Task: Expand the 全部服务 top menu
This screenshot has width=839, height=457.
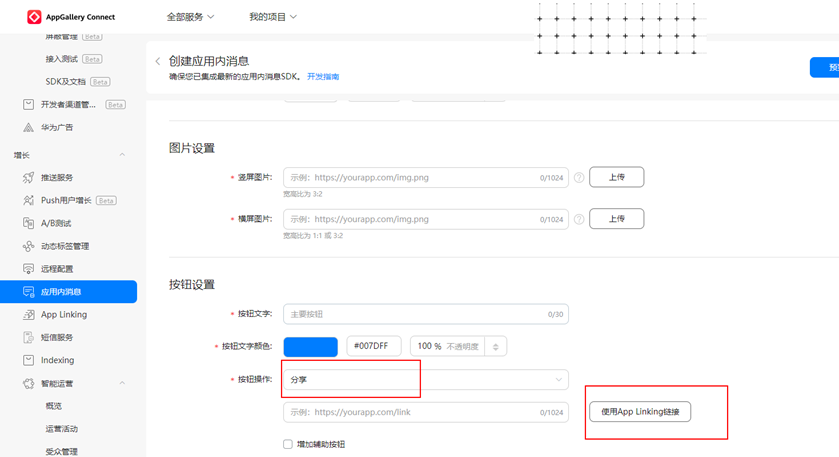Action: point(190,17)
